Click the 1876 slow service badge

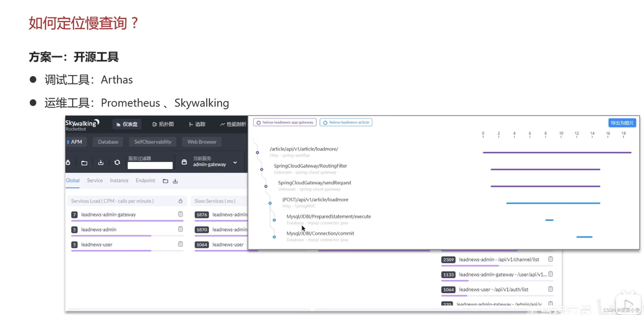click(202, 215)
